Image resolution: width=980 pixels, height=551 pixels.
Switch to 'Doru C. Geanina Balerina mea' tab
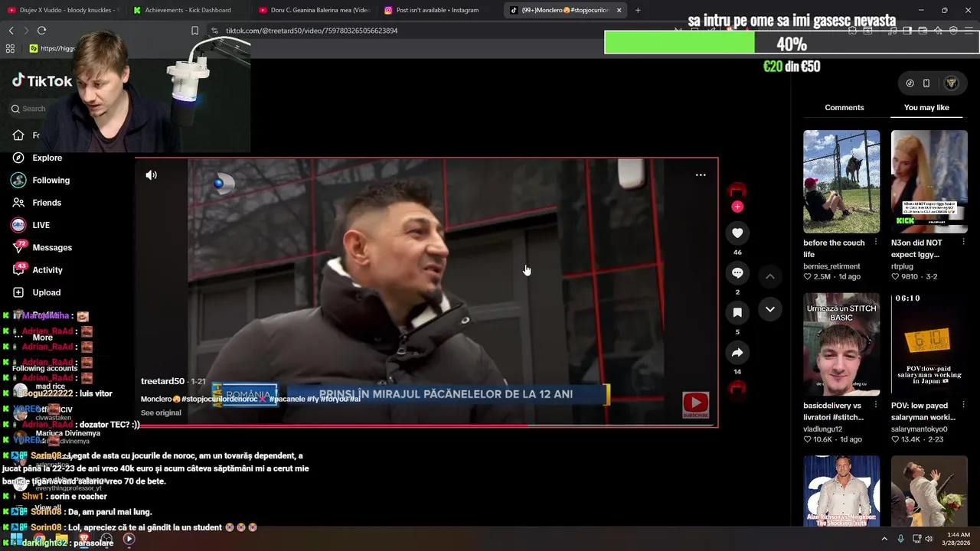[314, 10]
